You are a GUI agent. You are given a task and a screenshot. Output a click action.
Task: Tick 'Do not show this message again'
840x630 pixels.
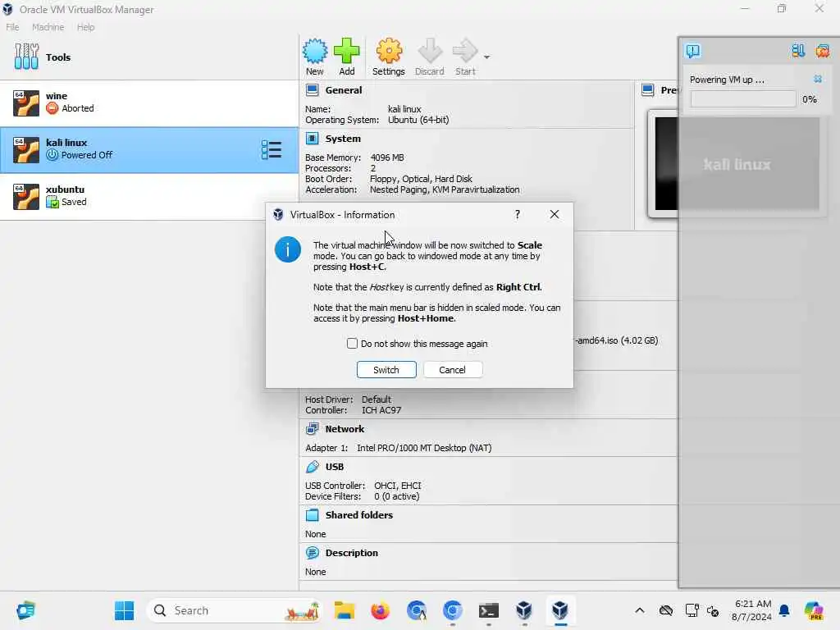(352, 344)
